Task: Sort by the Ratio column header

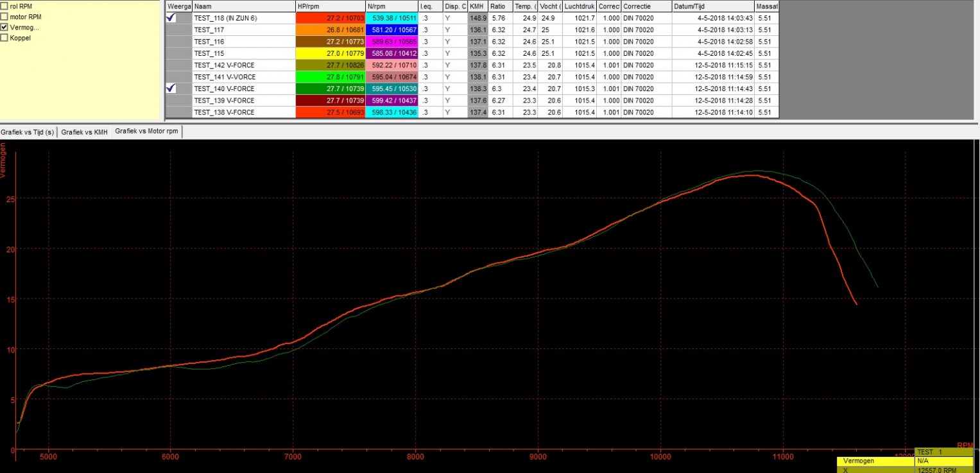Action: point(500,6)
